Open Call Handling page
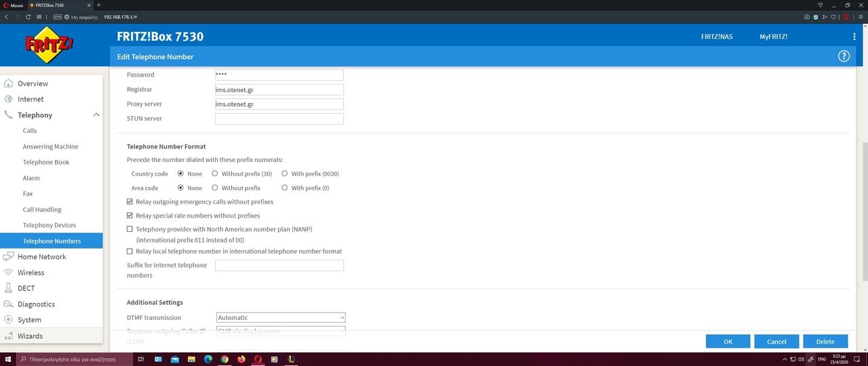The height and width of the screenshot is (366, 868). pyautogui.click(x=42, y=209)
